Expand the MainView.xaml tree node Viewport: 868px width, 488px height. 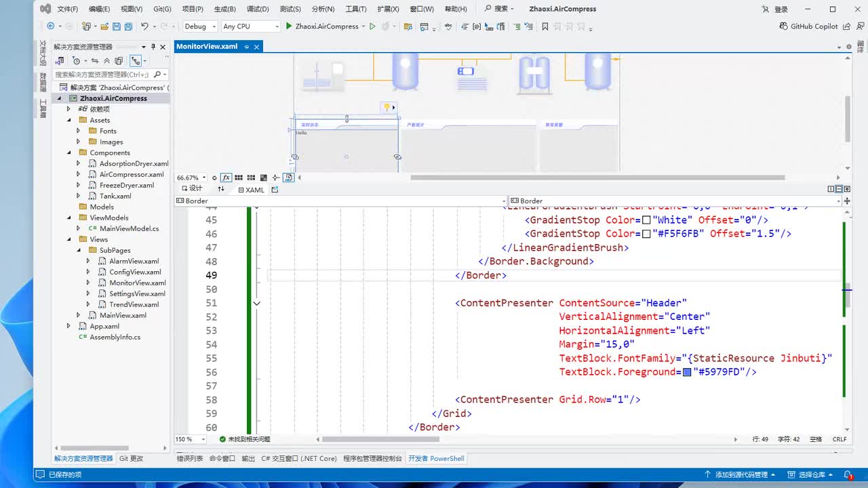[79, 315]
